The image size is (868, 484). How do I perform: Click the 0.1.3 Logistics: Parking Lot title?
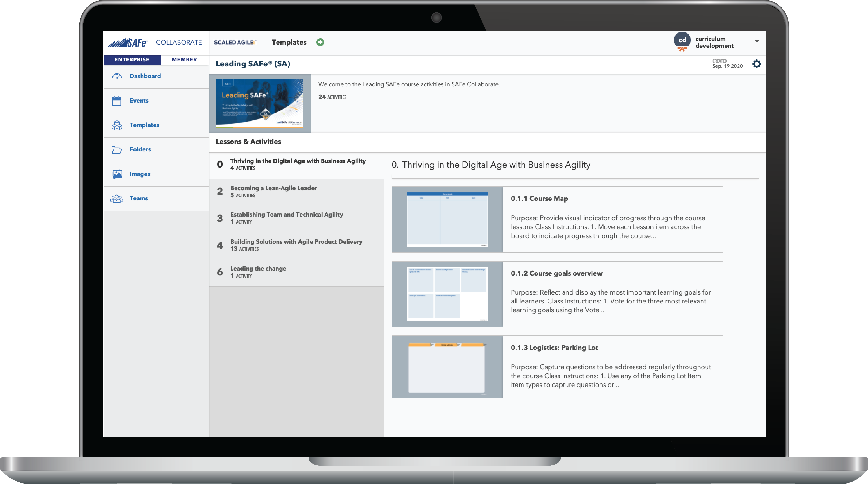554,348
